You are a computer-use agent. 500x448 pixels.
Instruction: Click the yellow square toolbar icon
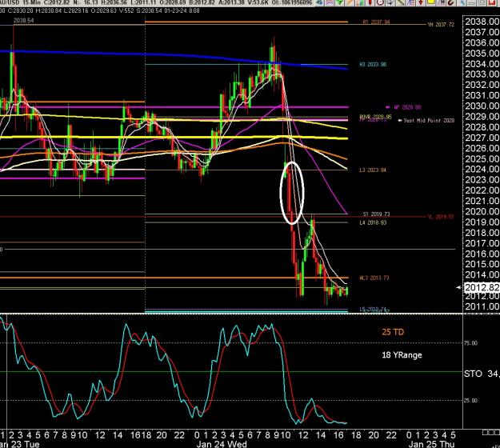pos(431,2)
